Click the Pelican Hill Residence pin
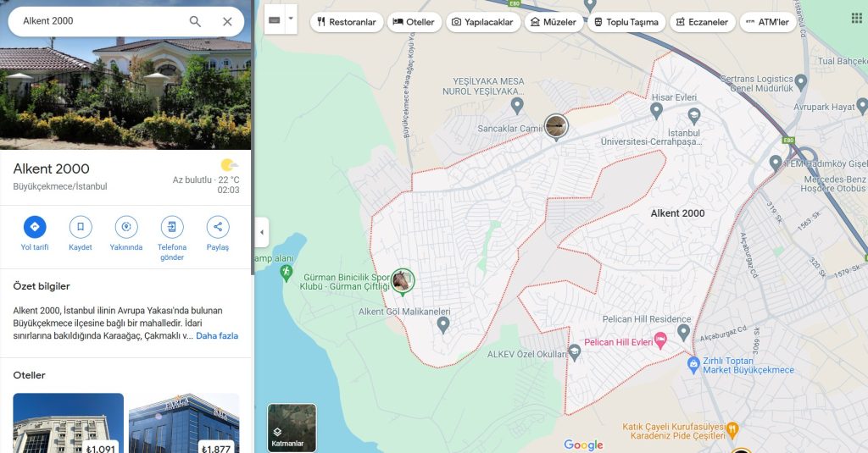 684,332
